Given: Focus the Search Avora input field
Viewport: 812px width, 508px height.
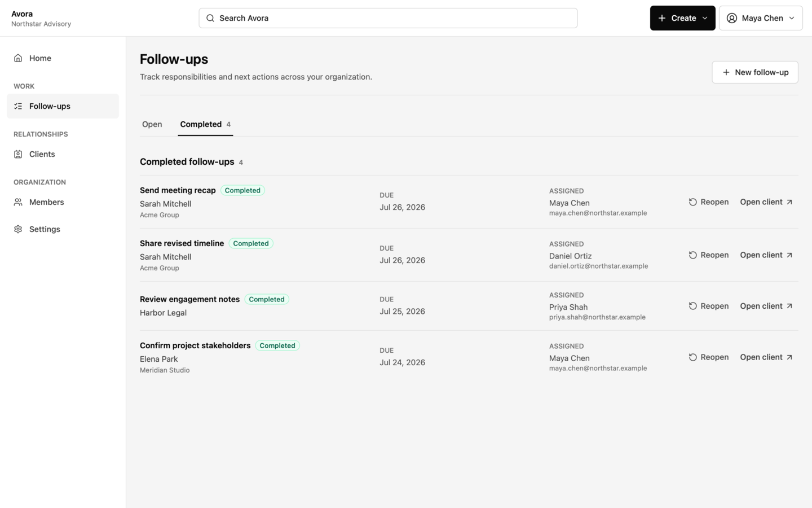Looking at the screenshot, I should tap(388, 18).
